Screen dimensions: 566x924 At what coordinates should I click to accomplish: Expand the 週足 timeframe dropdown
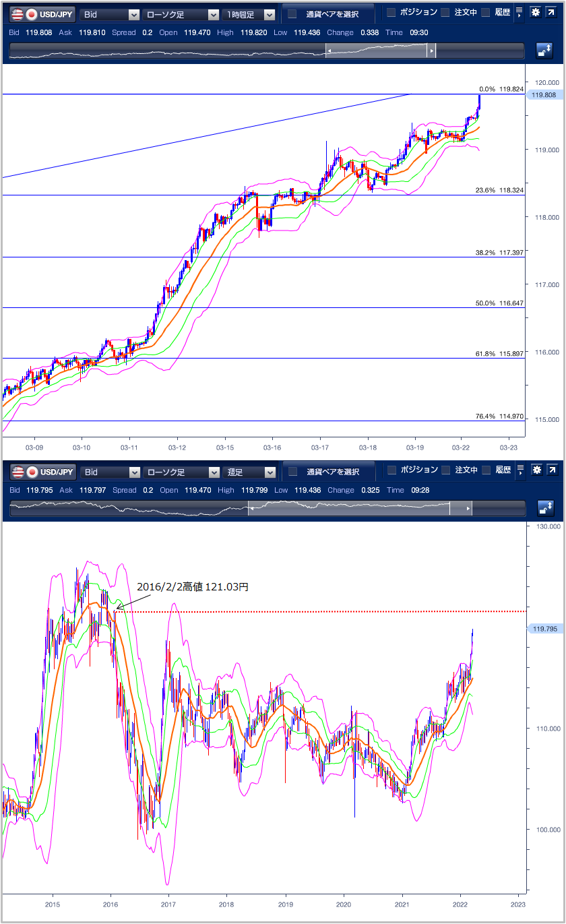click(249, 472)
